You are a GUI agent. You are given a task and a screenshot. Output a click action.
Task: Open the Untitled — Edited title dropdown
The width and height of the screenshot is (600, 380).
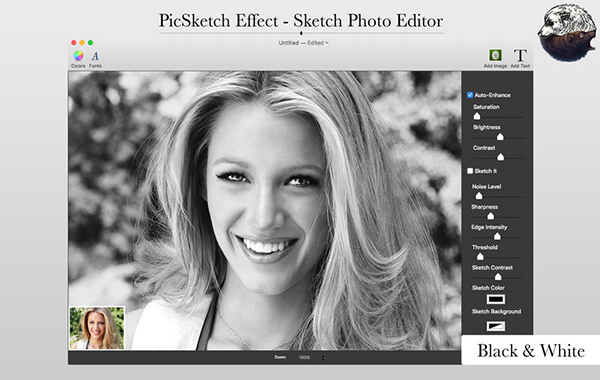[303, 43]
